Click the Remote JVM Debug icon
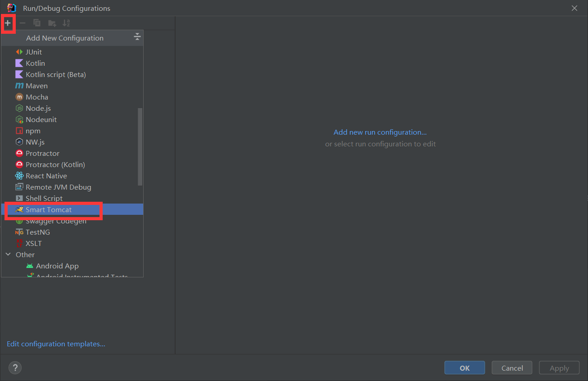Image resolution: width=588 pixels, height=381 pixels. click(19, 187)
